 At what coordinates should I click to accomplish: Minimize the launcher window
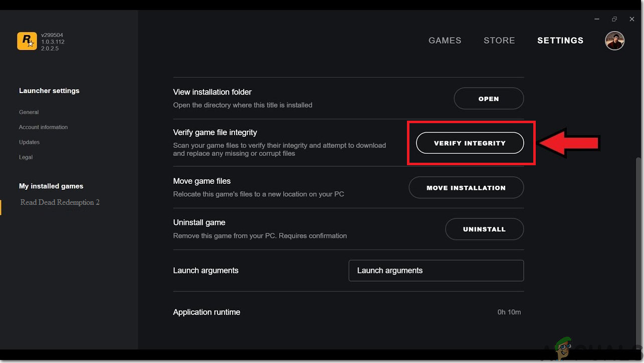[x=597, y=19]
